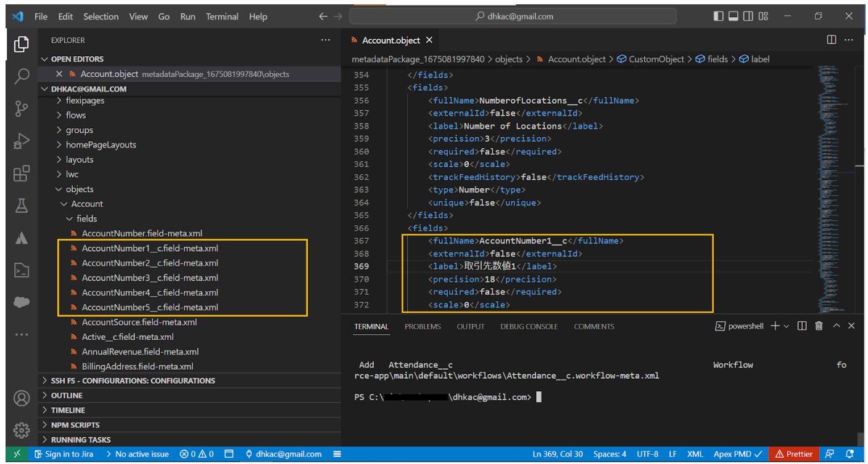This screenshot has width=868, height=464.
Task: Toggle primary sidebar layout button
Action: [x=719, y=17]
